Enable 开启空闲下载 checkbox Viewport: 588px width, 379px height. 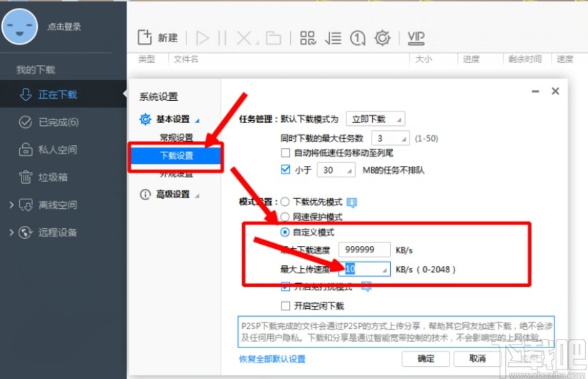tap(285, 306)
